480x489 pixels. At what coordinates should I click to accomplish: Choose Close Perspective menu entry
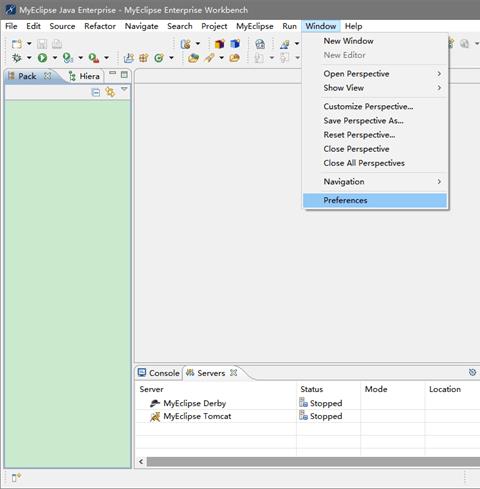click(x=375, y=149)
